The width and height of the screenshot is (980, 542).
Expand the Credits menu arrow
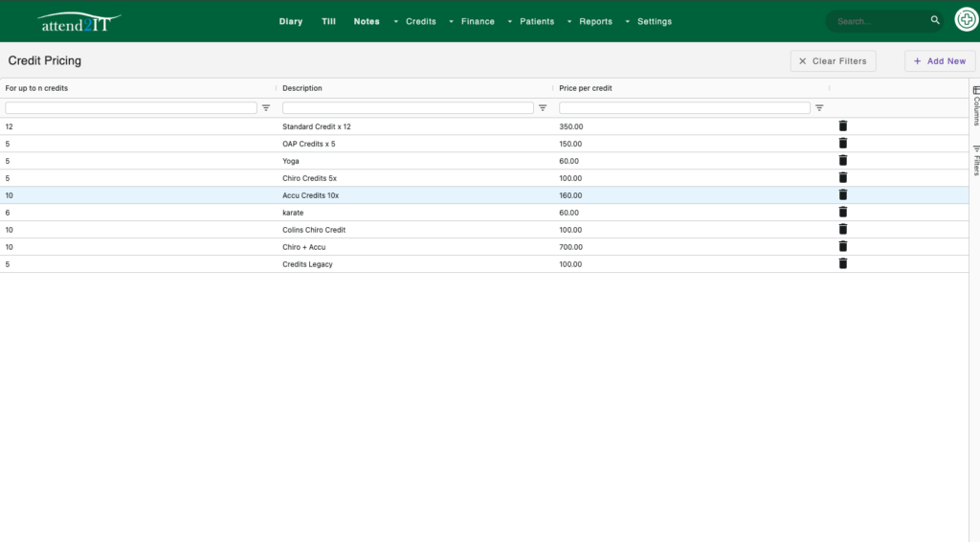click(395, 21)
